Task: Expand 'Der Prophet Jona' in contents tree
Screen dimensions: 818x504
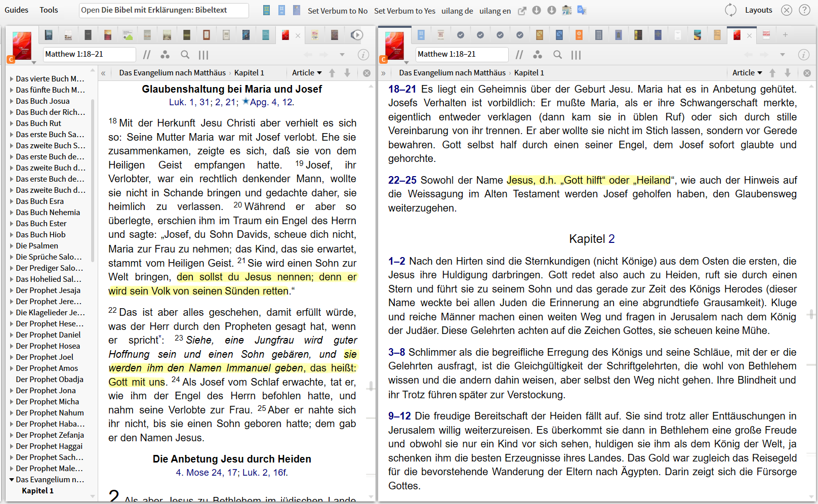Action: [12, 391]
